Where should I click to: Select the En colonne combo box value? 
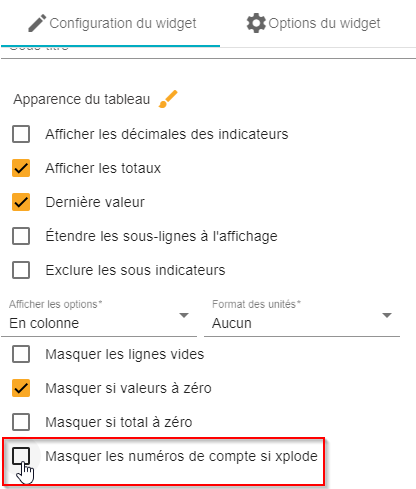(99, 323)
